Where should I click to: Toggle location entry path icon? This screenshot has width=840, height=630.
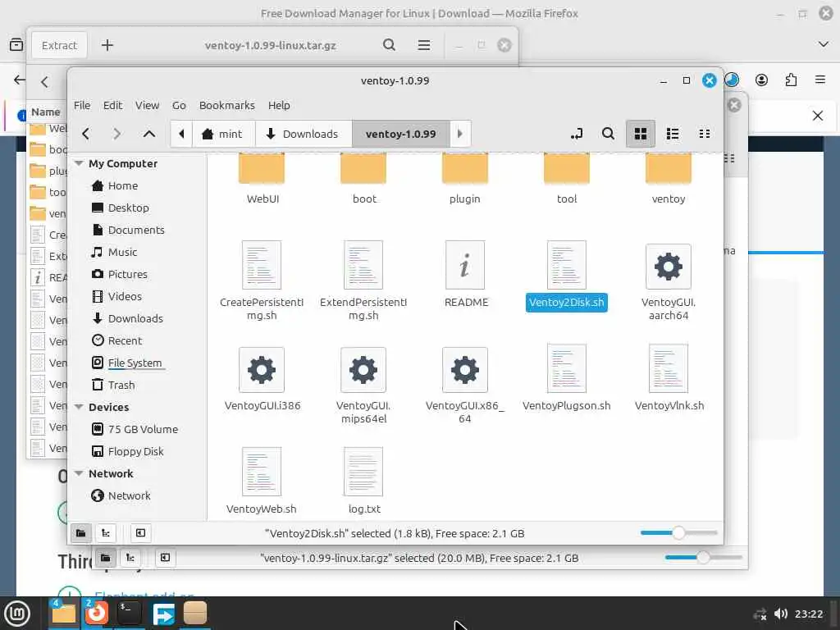577,134
